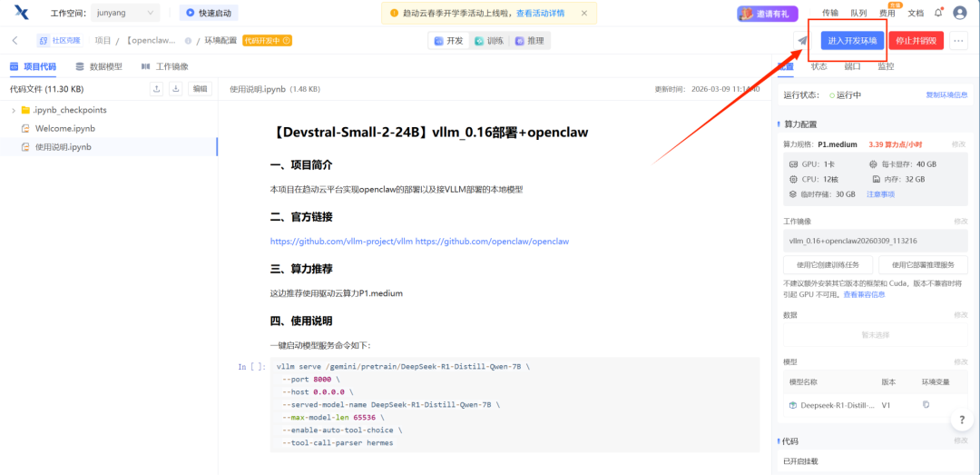Screen dimensions: 980x475
Task: Open the floating question mark help button
Action: coord(962,421)
